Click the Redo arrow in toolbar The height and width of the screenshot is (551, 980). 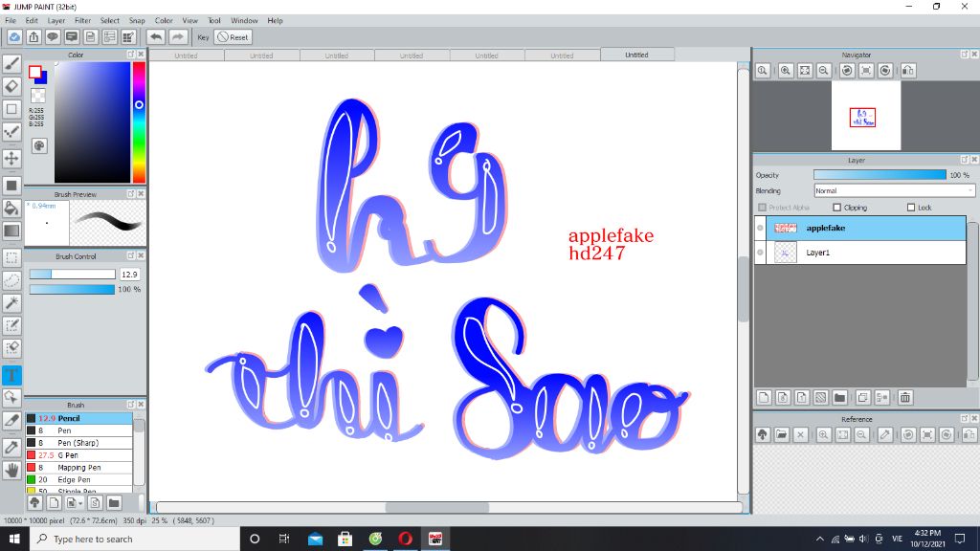click(177, 37)
